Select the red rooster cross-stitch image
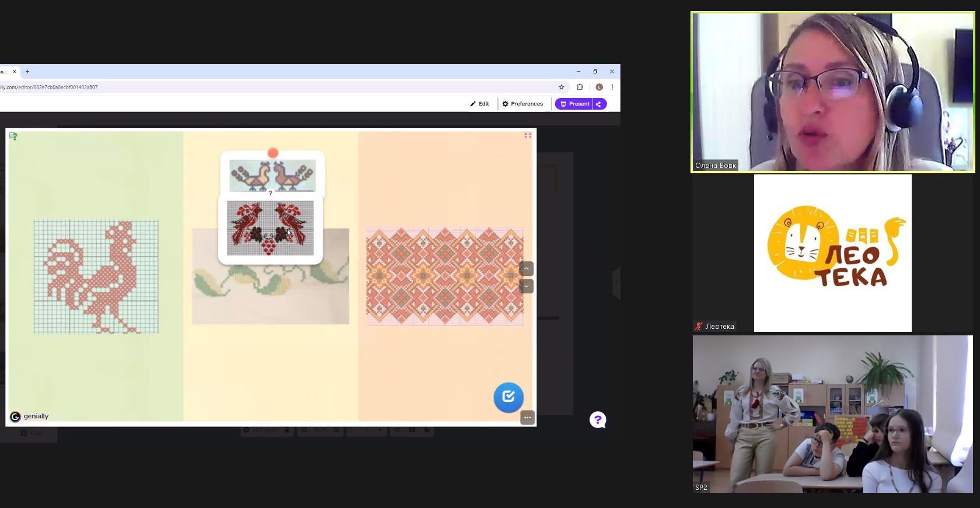This screenshot has width=980, height=508. tap(96, 276)
